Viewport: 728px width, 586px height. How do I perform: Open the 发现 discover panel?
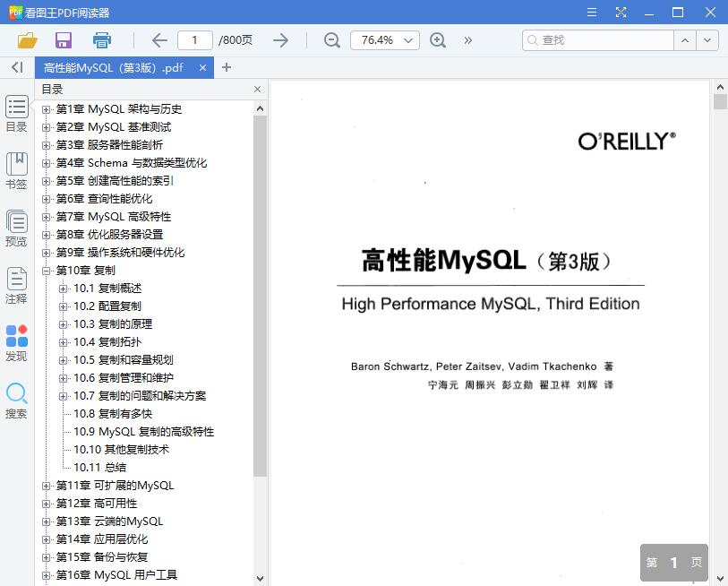pos(17,343)
